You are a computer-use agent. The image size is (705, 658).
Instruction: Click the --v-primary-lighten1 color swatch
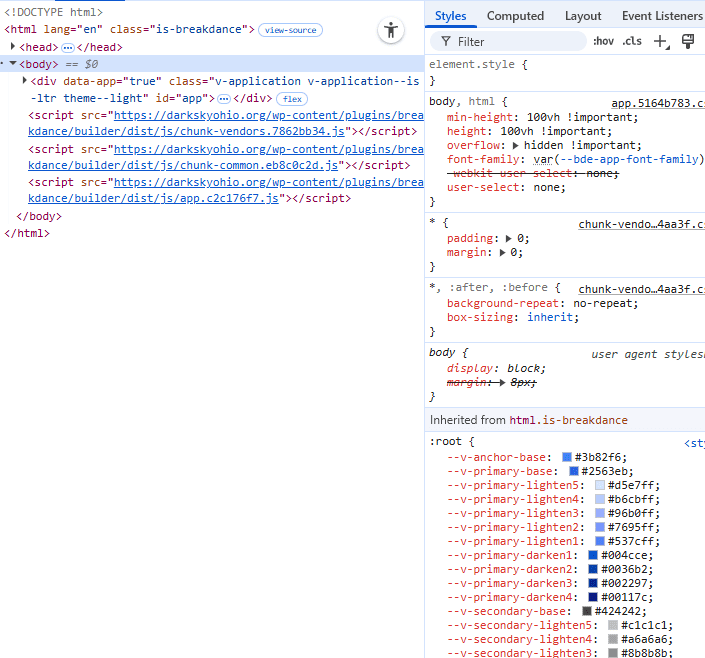tap(600, 541)
